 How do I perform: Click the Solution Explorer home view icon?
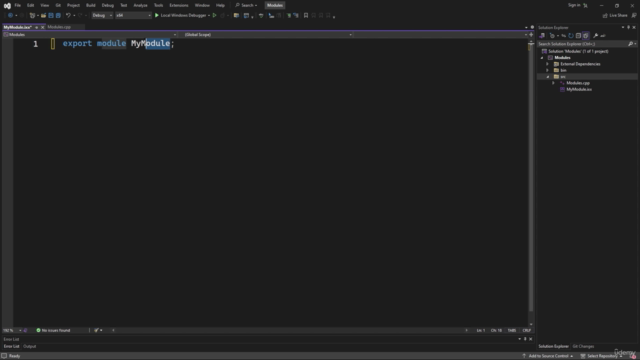542,36
